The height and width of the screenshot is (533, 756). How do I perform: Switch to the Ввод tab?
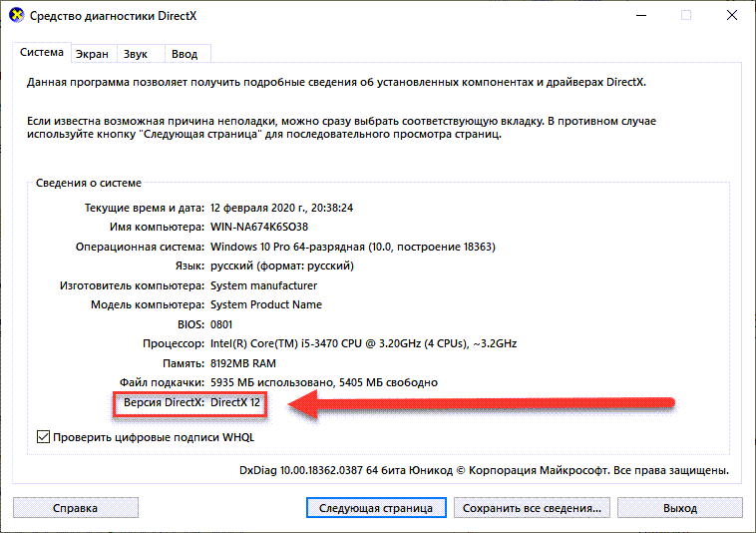click(186, 54)
